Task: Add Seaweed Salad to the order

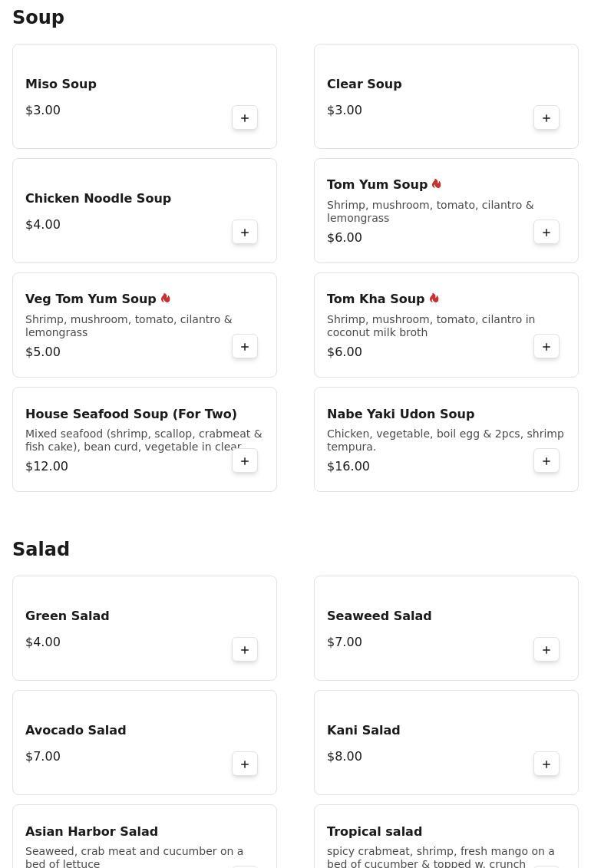Action: point(546,650)
